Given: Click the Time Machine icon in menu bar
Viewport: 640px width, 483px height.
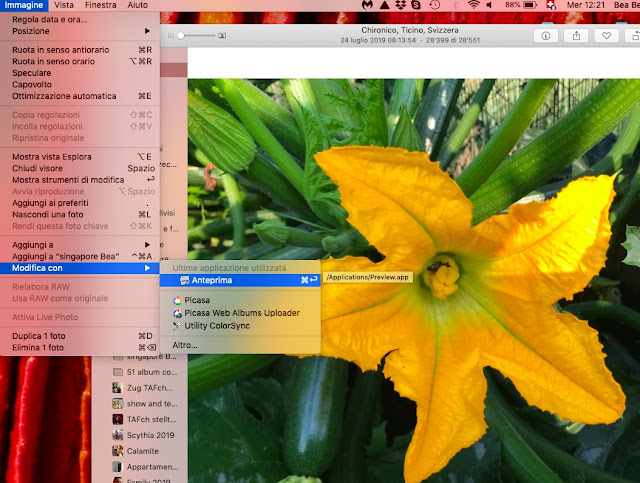Looking at the screenshot, I should 435,5.
